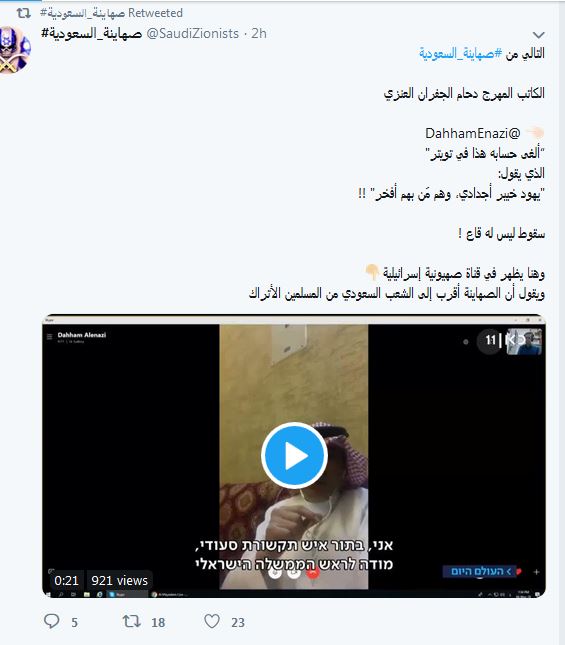This screenshot has width=565, height=645.
Task: Click the blue Arabic hashtag link
Action: pos(461,53)
